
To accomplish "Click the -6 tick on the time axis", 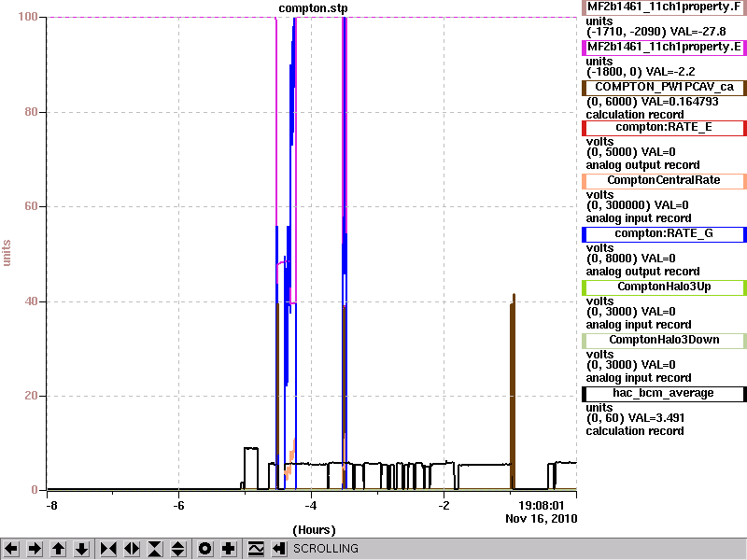I will tap(178, 506).
